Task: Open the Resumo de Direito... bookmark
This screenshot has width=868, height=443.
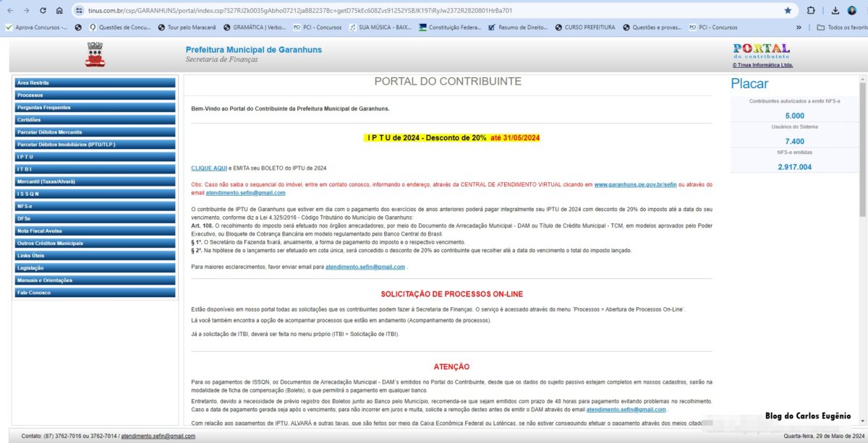Action: (x=519, y=27)
